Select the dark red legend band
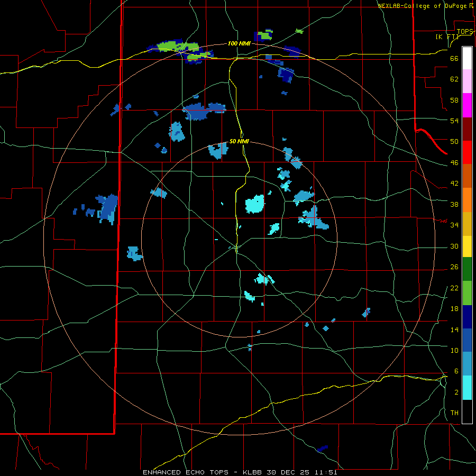The height and width of the screenshot is (476, 476). (x=467, y=129)
